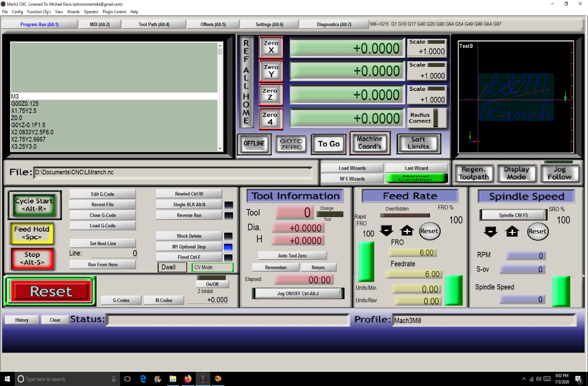Open Firefox from the taskbar
The height and width of the screenshot is (386, 588).
pyautogui.click(x=188, y=379)
